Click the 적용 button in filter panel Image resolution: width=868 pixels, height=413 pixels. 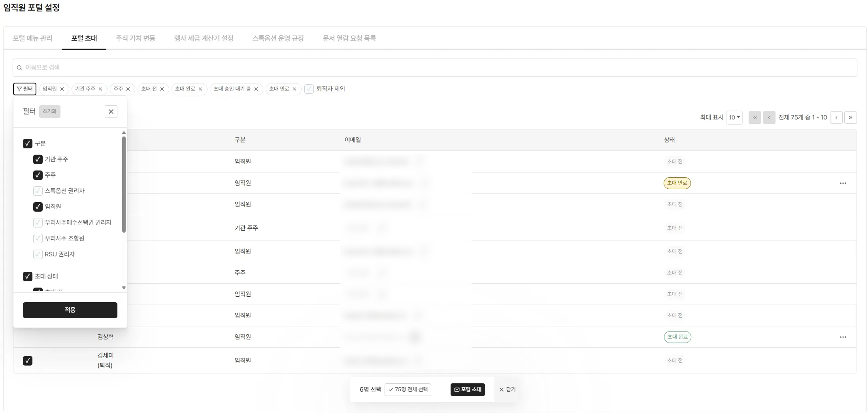[x=70, y=310]
